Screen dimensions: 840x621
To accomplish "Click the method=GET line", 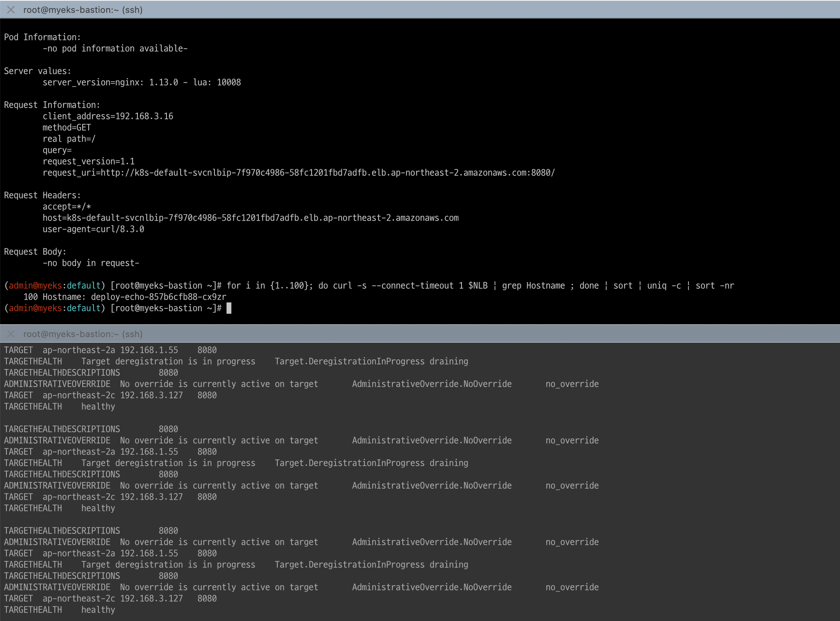I will click(67, 127).
